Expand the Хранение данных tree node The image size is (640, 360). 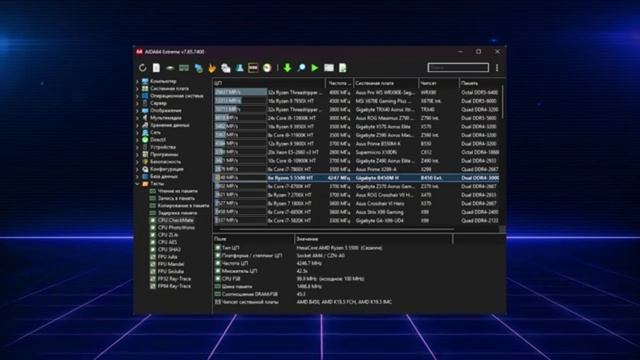(138, 125)
